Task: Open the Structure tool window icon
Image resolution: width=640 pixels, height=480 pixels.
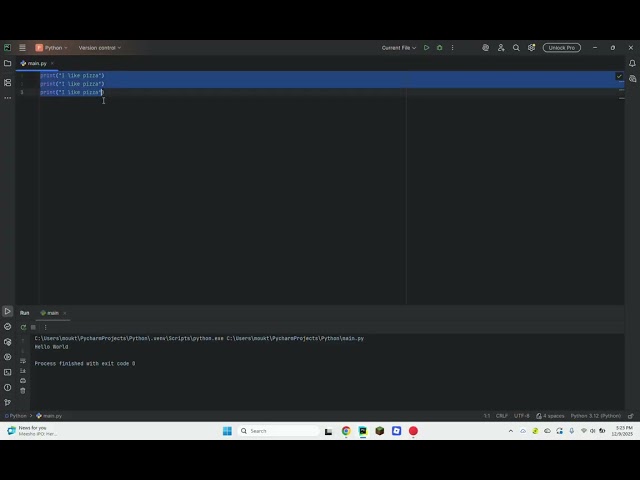Action: coord(7,82)
